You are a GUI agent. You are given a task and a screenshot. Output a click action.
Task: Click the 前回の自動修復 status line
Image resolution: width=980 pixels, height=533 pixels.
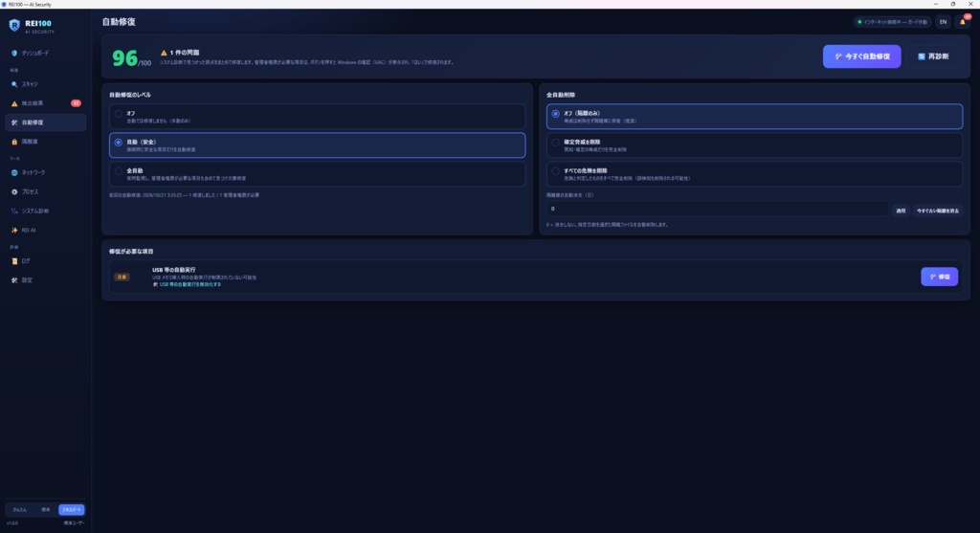[x=185, y=195]
